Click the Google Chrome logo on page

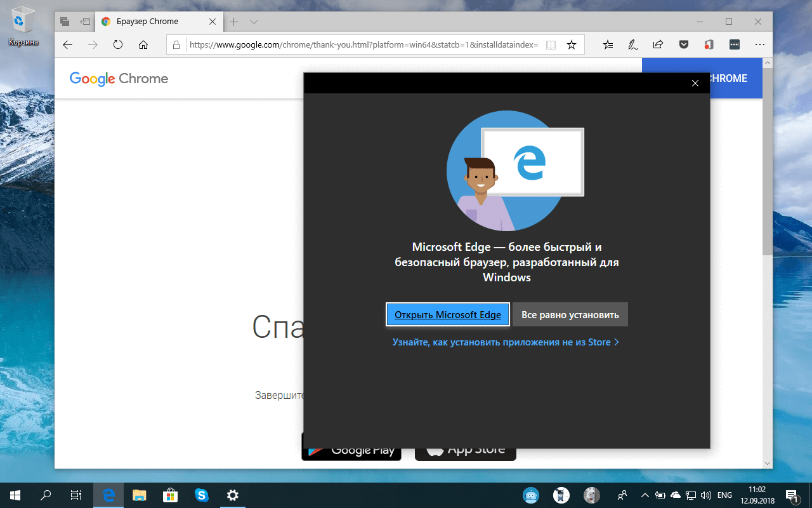pos(119,79)
